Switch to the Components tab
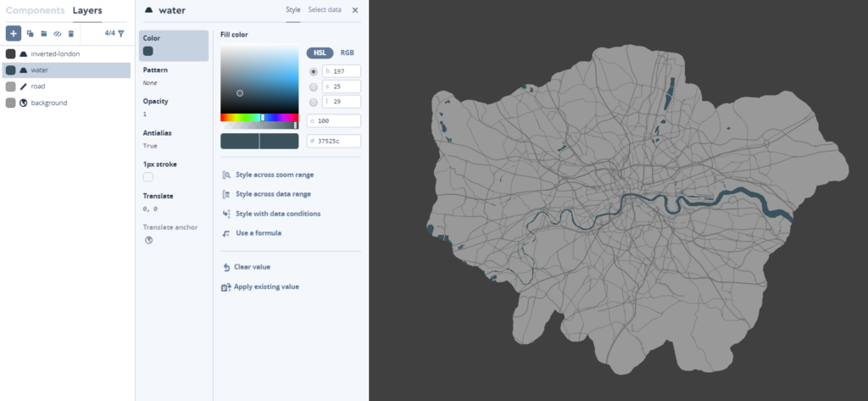This screenshot has width=868, height=401. coord(35,11)
